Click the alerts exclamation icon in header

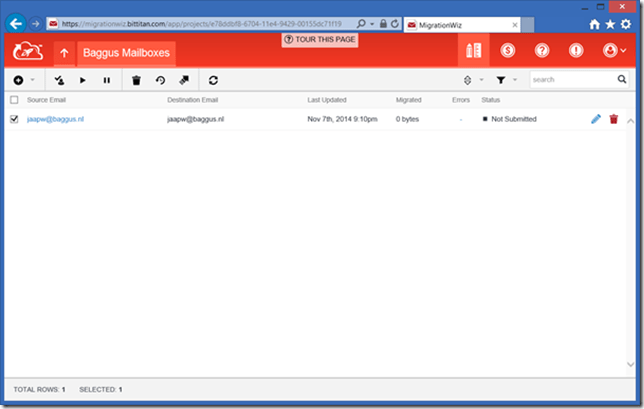[576, 50]
